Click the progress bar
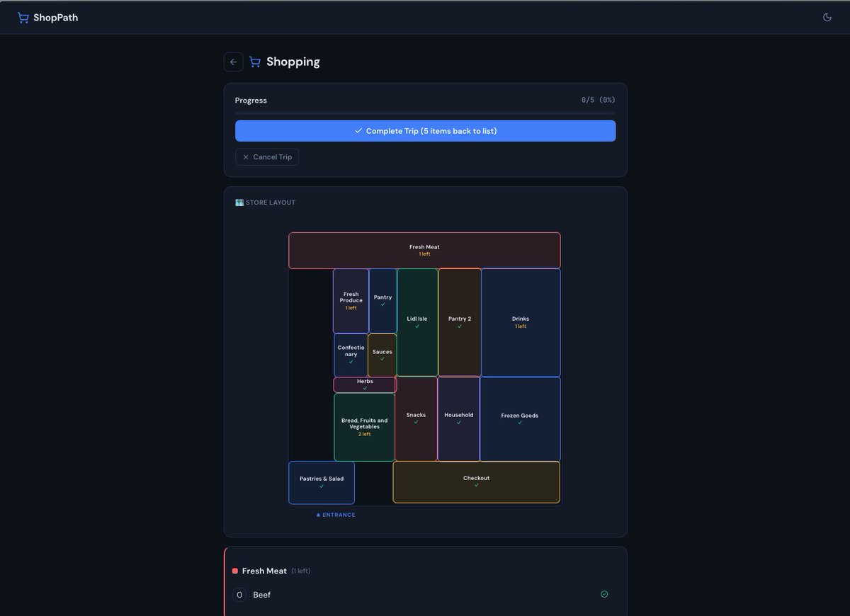This screenshot has height=616, width=850. pyautogui.click(x=425, y=113)
